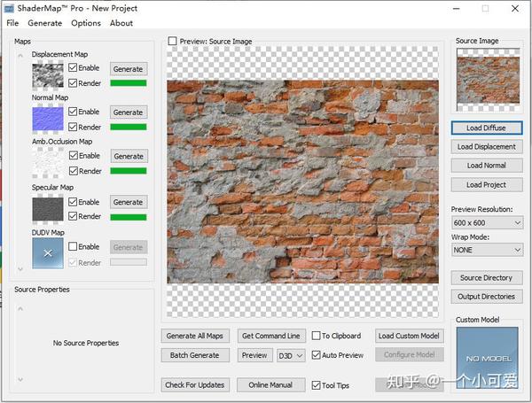The width and height of the screenshot is (532, 403).
Task: Open the Amb.Occlusion Map thumbnail
Action: tap(48, 163)
